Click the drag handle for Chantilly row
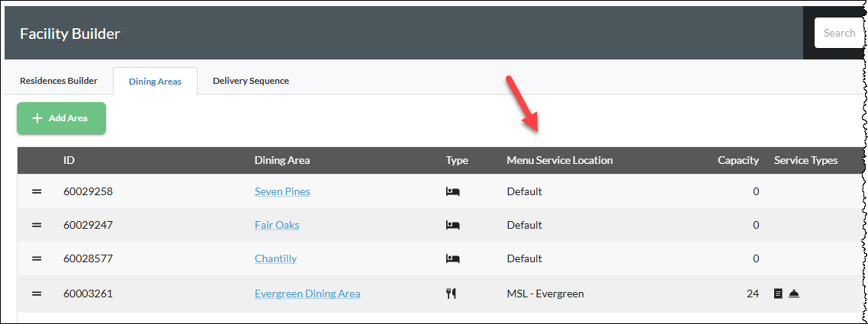The height and width of the screenshot is (324, 868). tap(37, 258)
